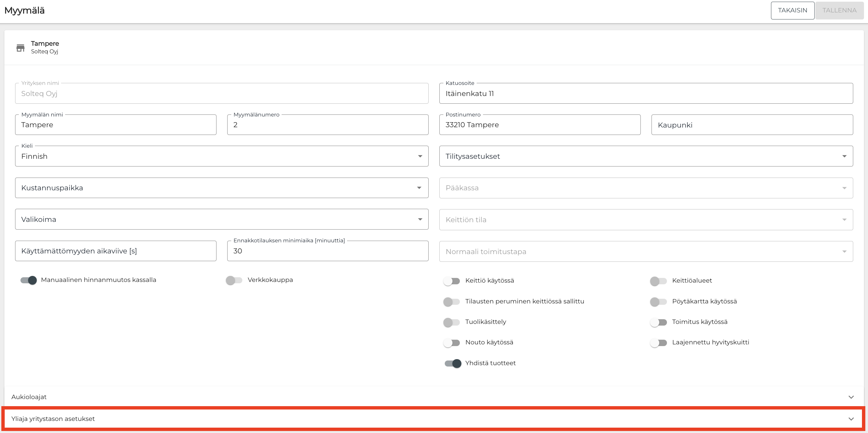Click the store icon beside Tampere
The image size is (868, 433).
pyautogui.click(x=20, y=48)
